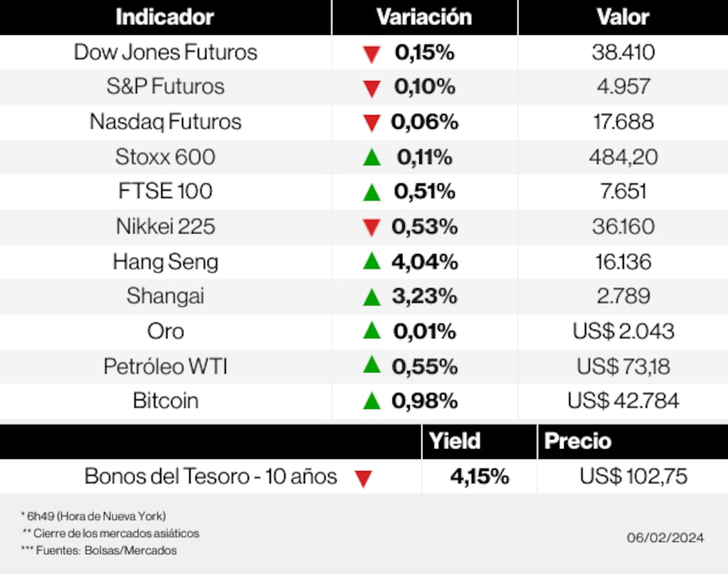Click the green up arrow beside FTSE 100
Image resolution: width=728 pixels, height=574 pixels.
372,191
